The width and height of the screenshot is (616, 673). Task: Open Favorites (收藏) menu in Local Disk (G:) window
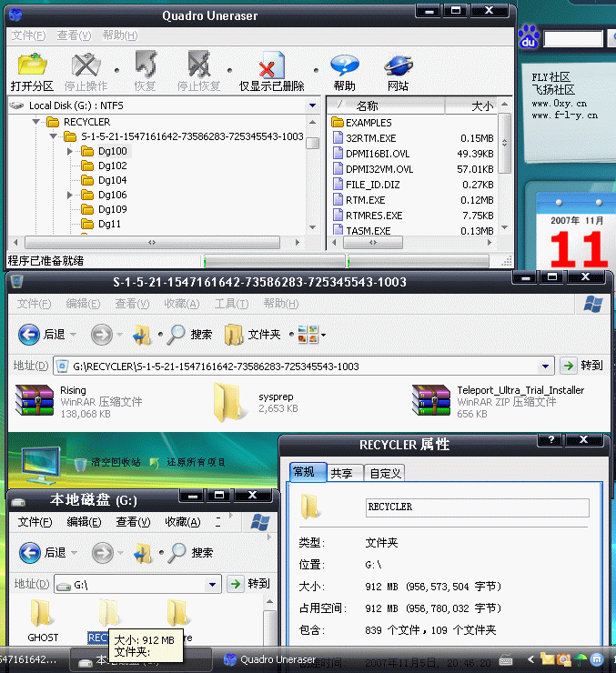click(x=183, y=522)
